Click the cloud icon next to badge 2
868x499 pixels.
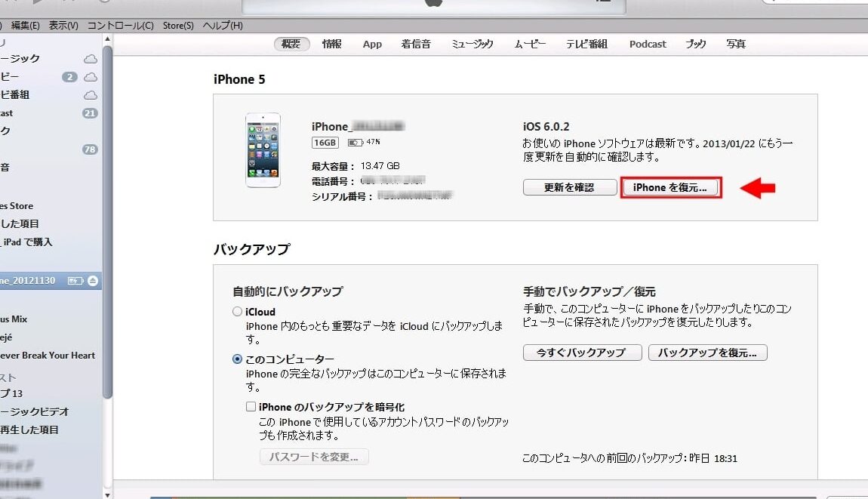(x=91, y=77)
